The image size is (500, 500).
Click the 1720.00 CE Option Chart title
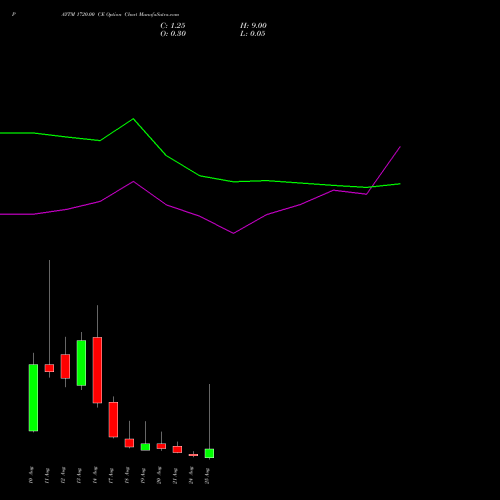[x=120, y=15]
